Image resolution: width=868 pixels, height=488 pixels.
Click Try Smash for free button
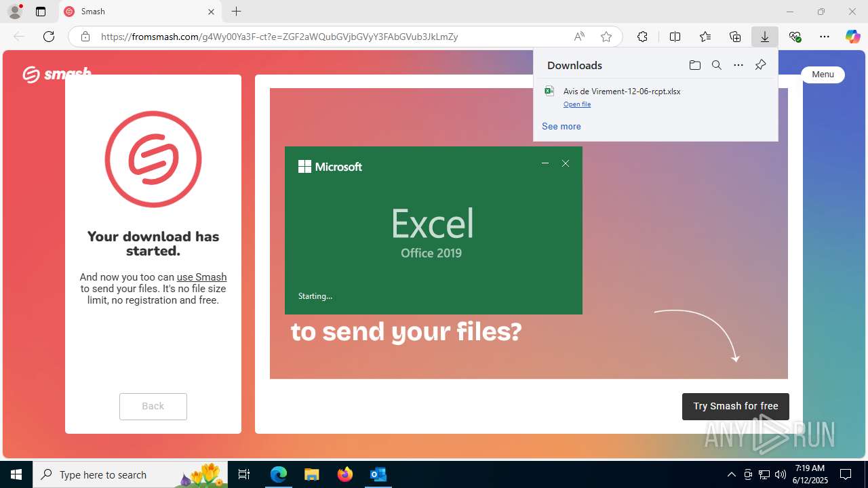pos(736,406)
